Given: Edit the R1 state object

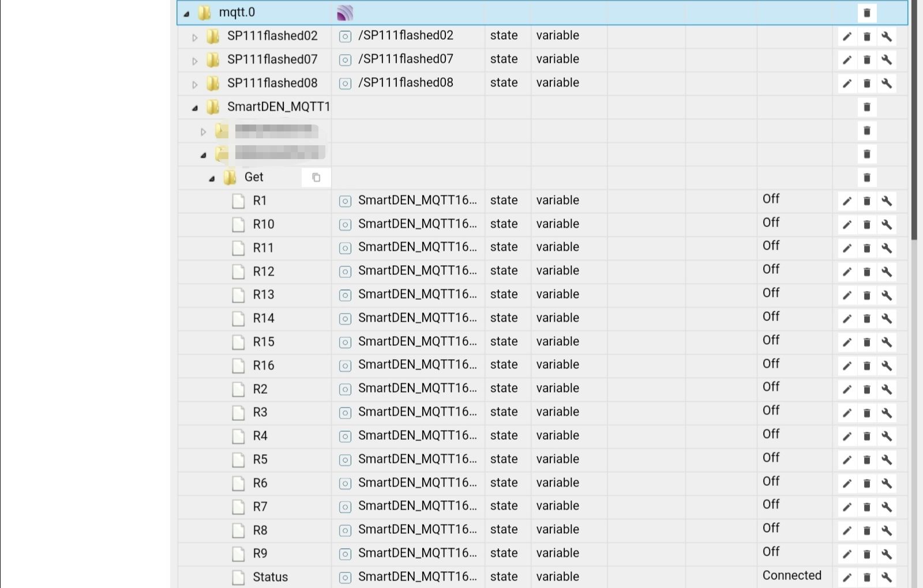Looking at the screenshot, I should tap(847, 201).
